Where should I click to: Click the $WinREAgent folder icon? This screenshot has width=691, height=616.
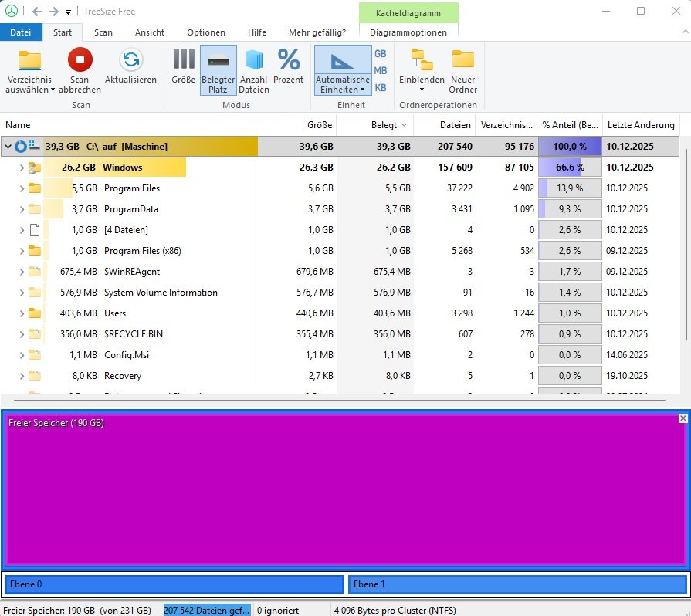35,272
